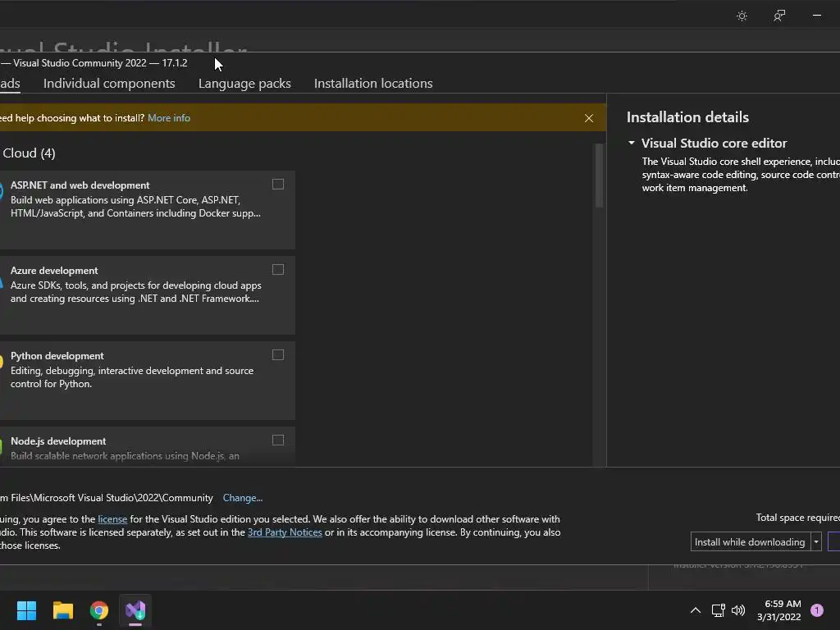
Task: Open the More info link
Action: click(169, 118)
